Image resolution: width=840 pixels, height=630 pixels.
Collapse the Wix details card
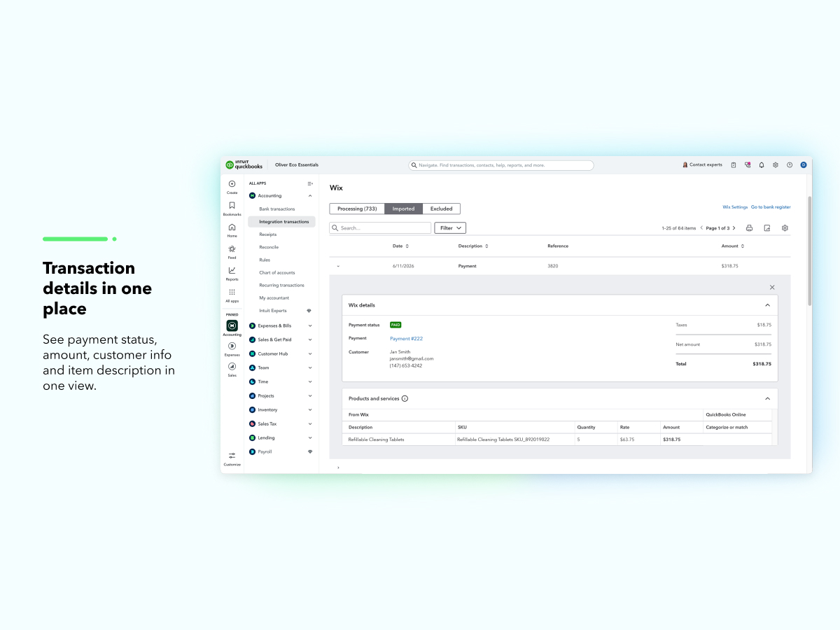click(x=767, y=305)
